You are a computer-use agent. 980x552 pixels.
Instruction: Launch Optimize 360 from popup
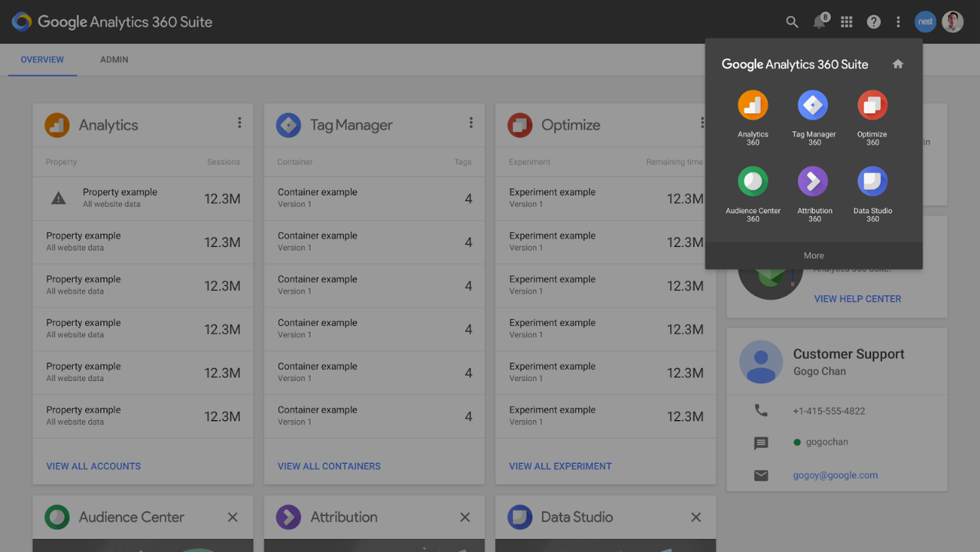[873, 117]
